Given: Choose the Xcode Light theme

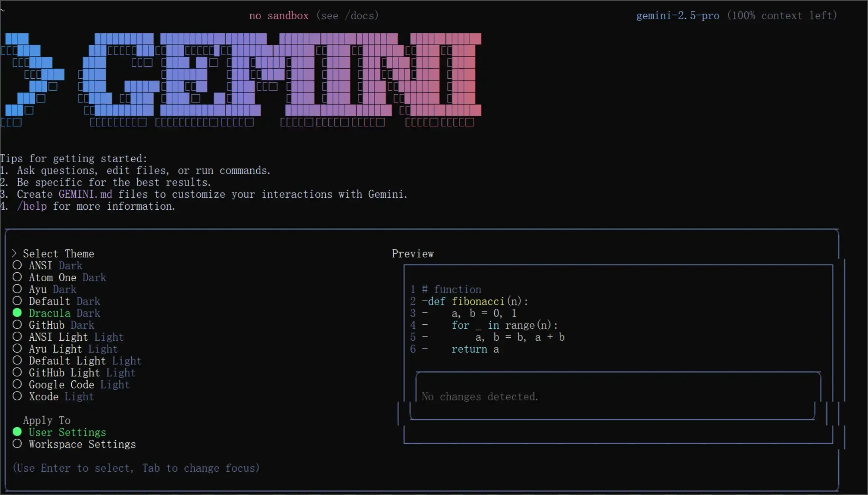Looking at the screenshot, I should pyautogui.click(x=17, y=396).
